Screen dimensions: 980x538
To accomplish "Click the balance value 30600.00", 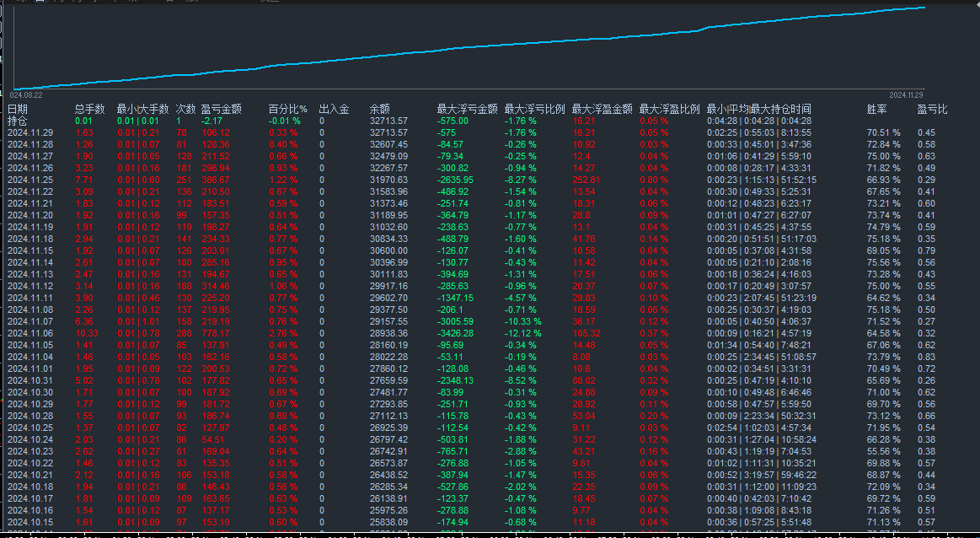I will click(388, 250).
